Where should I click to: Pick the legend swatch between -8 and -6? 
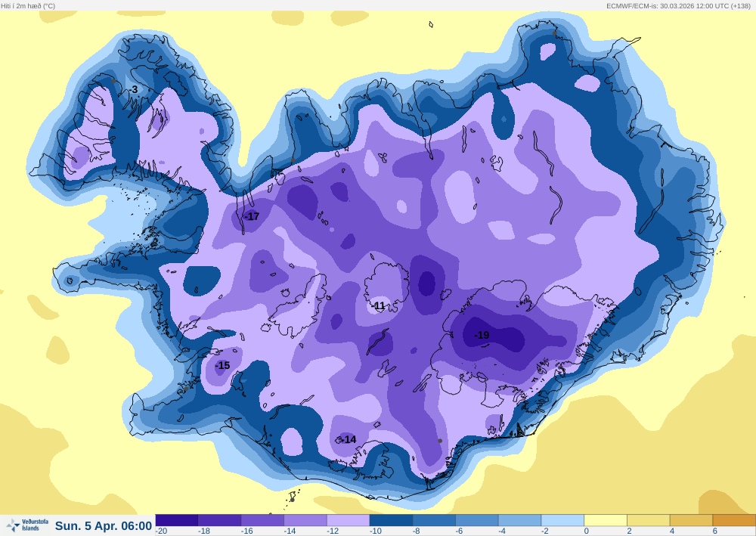(x=434, y=520)
